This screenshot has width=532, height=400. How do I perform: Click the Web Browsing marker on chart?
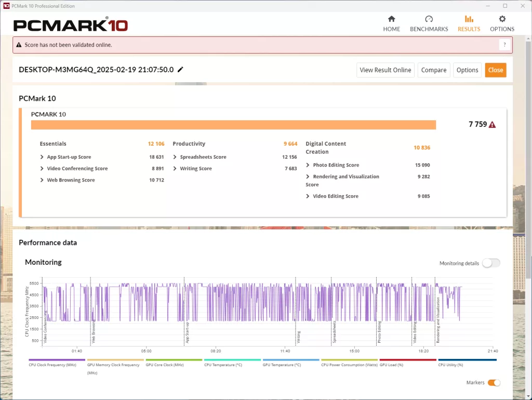pos(94,332)
